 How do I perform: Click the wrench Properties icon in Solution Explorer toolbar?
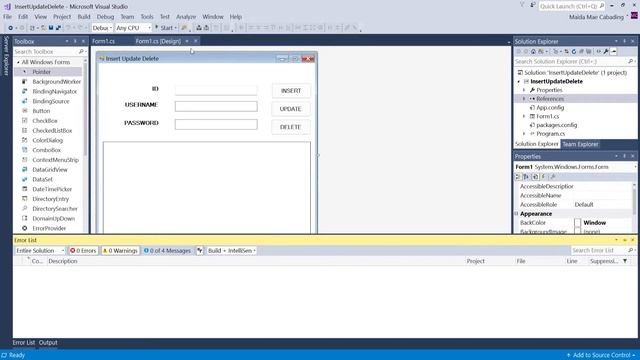606,51
